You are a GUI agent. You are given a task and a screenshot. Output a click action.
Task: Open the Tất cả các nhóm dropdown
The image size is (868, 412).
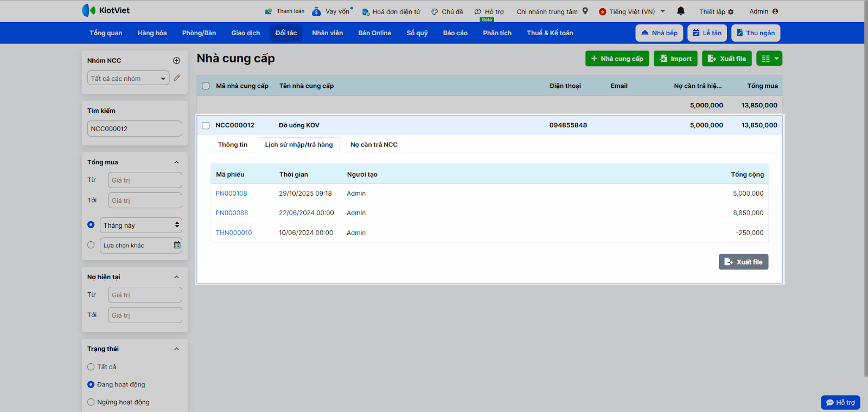[x=128, y=79]
